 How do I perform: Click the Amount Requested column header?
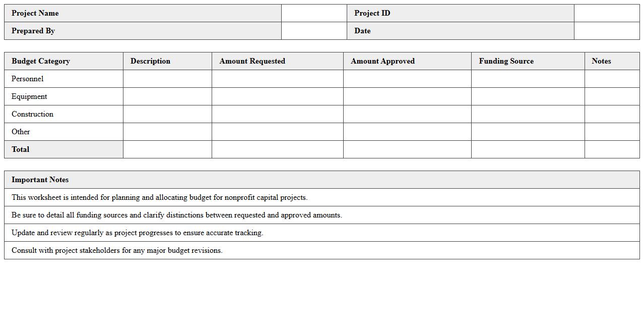coord(252,61)
